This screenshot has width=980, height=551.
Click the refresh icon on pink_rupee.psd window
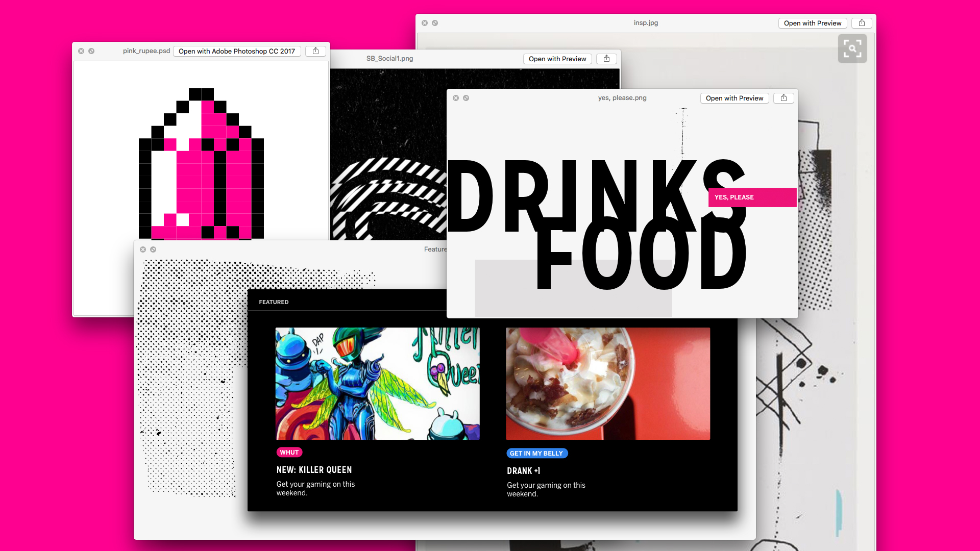pyautogui.click(x=91, y=51)
